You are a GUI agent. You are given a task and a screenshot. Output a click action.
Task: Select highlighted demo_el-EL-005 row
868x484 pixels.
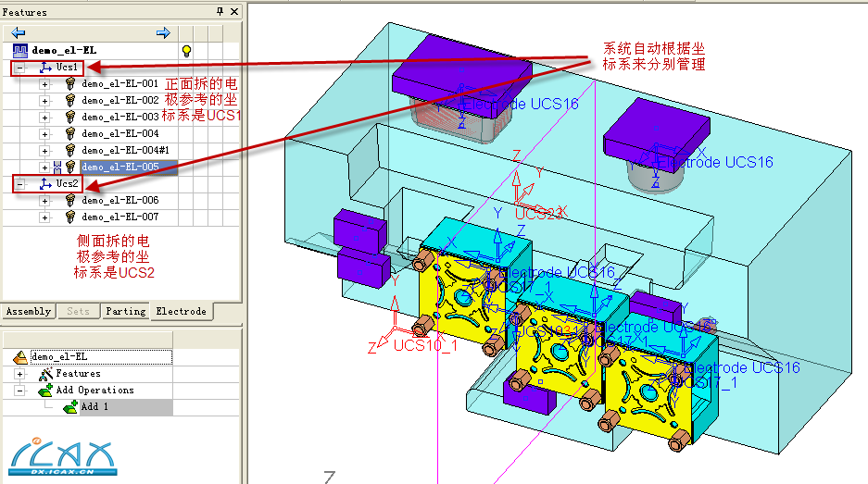(x=129, y=168)
